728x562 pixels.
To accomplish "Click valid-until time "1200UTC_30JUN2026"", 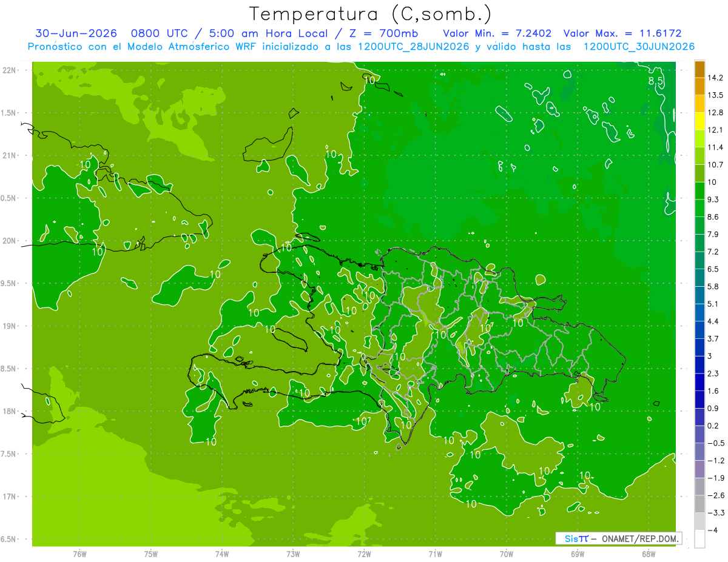I will pos(639,47).
